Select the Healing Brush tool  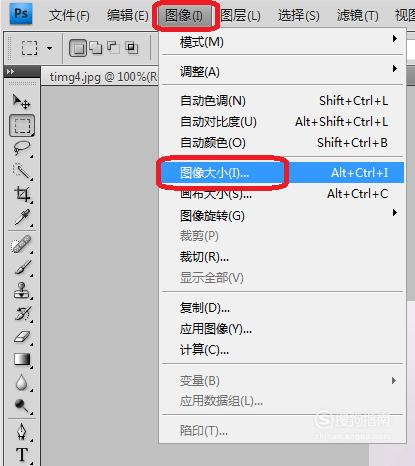click(x=21, y=244)
